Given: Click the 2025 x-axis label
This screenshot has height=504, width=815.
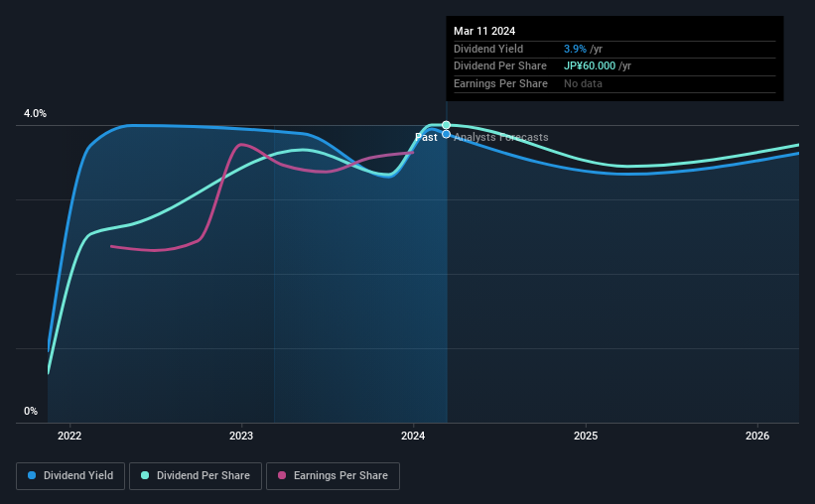Looking at the screenshot, I should tap(586, 436).
